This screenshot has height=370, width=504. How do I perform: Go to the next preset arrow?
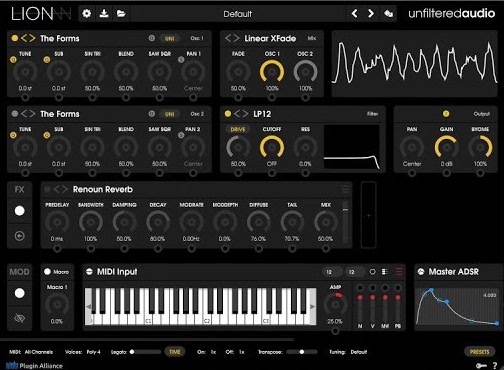click(x=371, y=14)
